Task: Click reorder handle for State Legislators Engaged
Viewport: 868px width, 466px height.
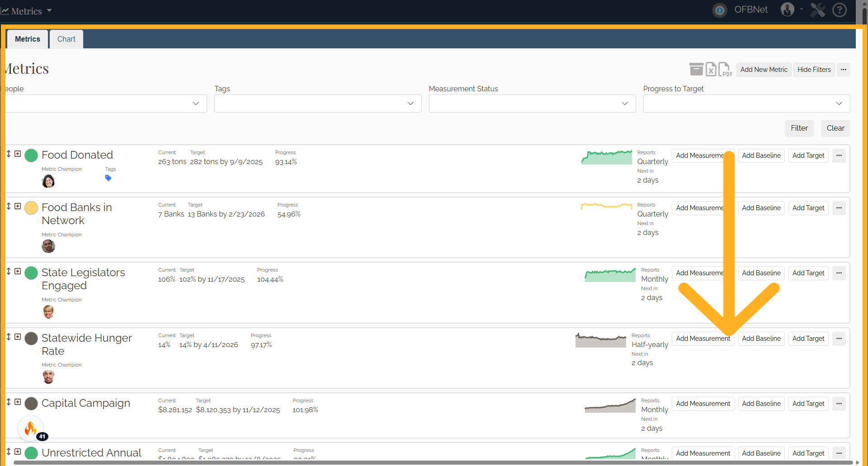Action: click(x=9, y=271)
